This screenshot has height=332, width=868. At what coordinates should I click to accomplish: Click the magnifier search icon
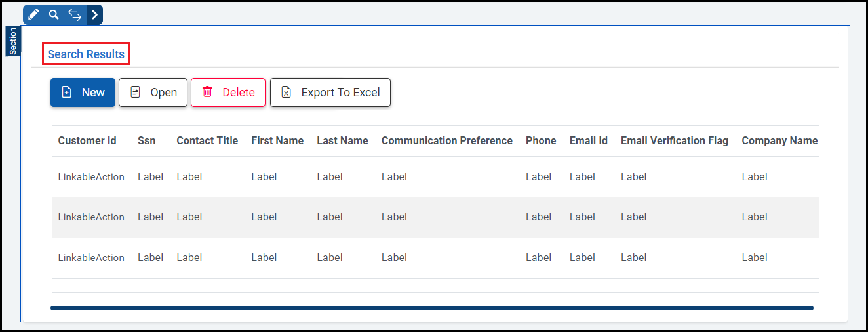click(x=54, y=14)
